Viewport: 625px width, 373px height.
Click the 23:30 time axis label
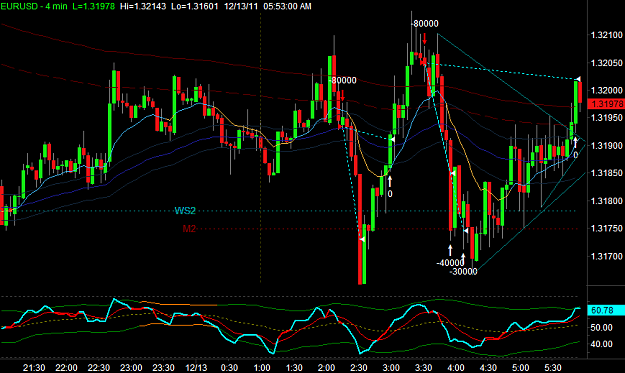(164, 368)
